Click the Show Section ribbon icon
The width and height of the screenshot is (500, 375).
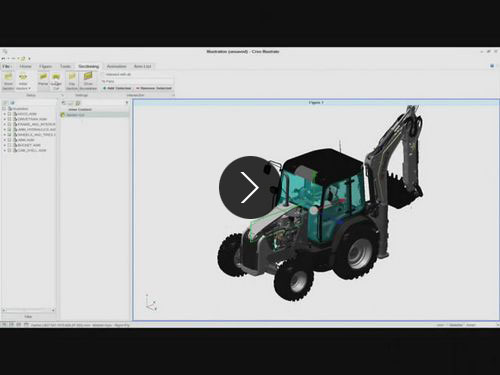coord(8,77)
